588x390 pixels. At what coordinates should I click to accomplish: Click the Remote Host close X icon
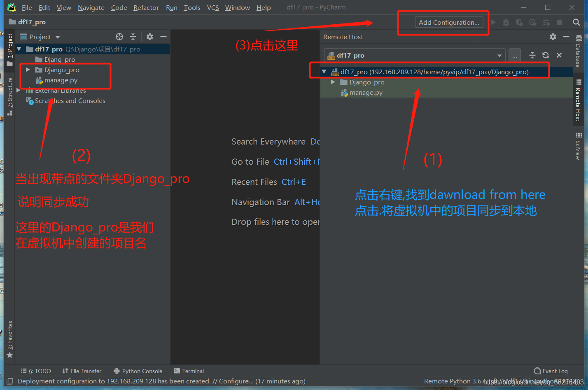tap(559, 55)
